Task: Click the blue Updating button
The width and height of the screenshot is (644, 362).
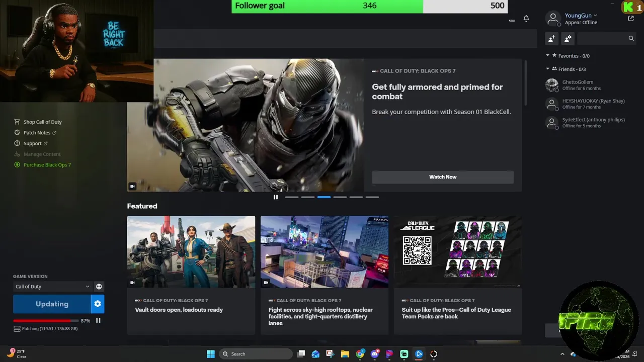Action: (52, 304)
